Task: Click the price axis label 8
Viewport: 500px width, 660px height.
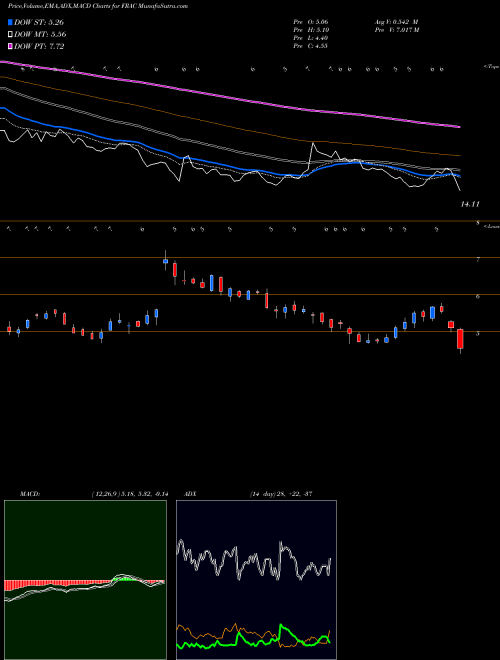Action: [x=478, y=223]
